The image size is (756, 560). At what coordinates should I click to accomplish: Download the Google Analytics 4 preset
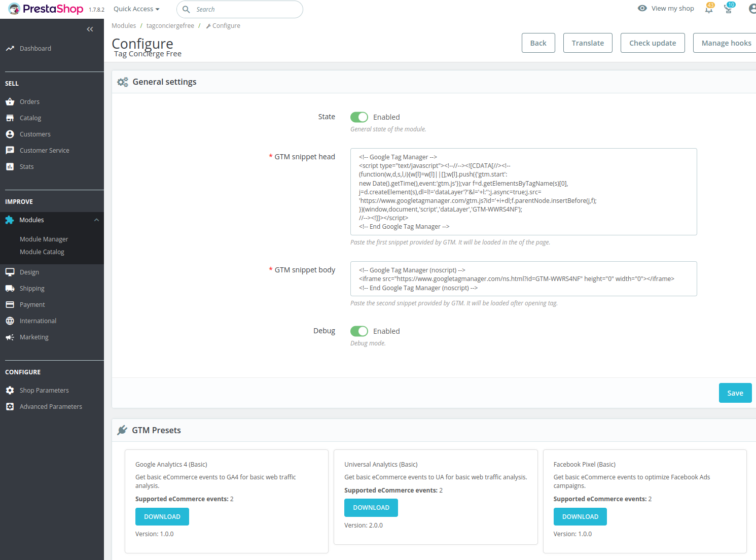tap(162, 517)
